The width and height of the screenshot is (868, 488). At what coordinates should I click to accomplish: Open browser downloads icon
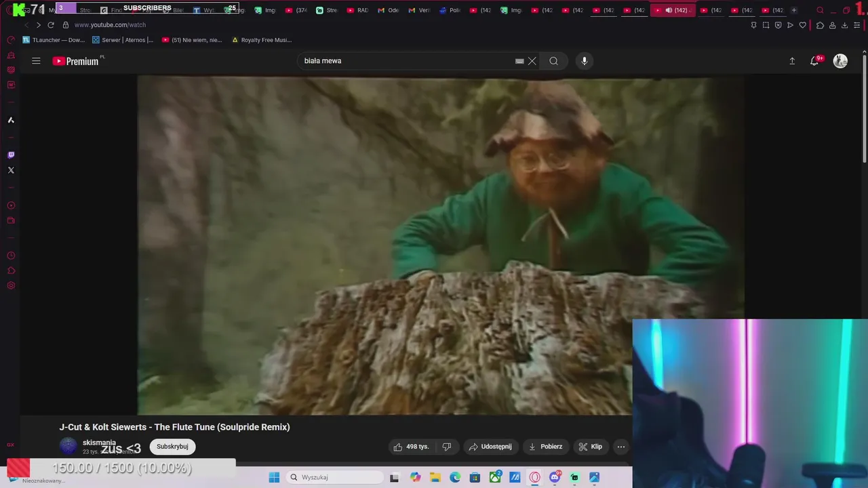(x=844, y=25)
